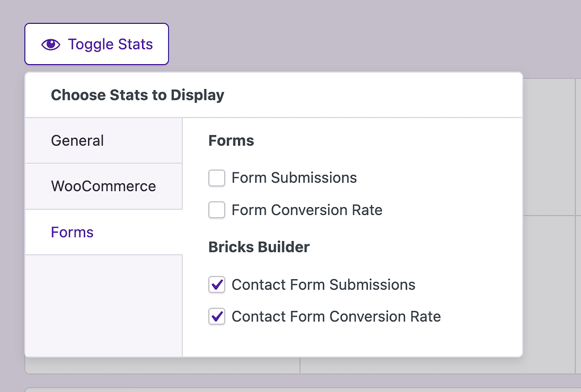The width and height of the screenshot is (581, 392).
Task: Open the WooCommerce stats category
Action: [x=103, y=186]
